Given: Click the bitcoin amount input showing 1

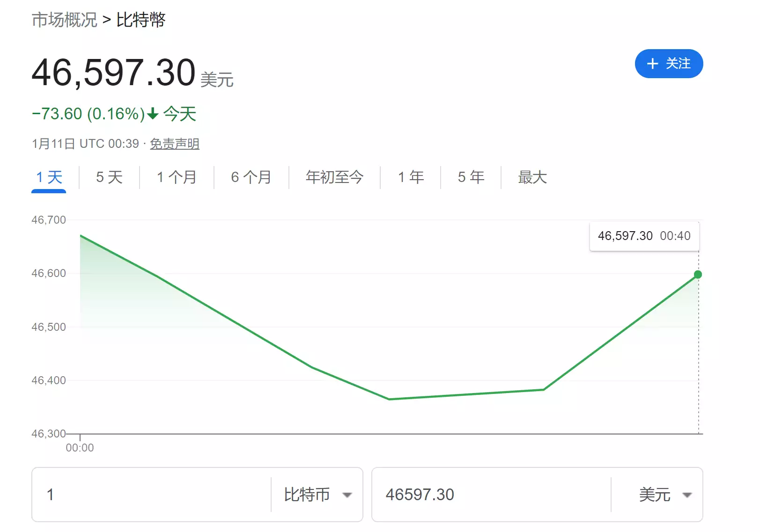Looking at the screenshot, I should click(x=152, y=495).
